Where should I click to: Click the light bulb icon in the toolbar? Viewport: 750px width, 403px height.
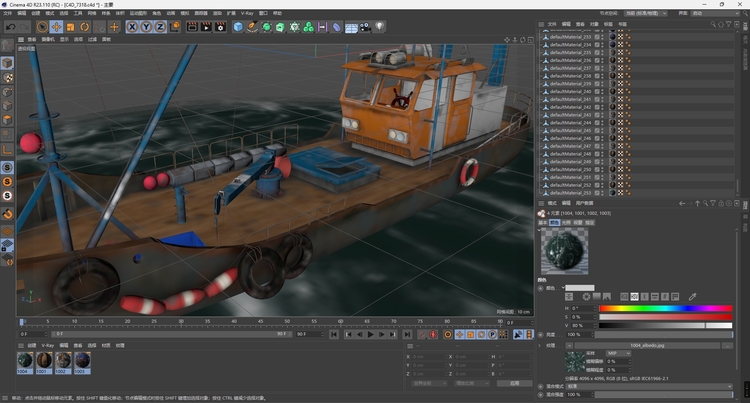point(380,27)
